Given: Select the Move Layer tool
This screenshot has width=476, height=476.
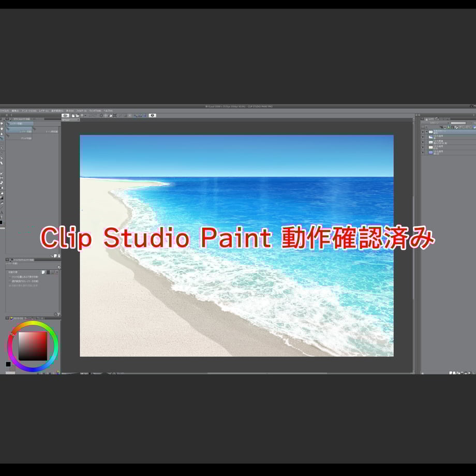Looking at the screenshot, I should click(x=2, y=139).
